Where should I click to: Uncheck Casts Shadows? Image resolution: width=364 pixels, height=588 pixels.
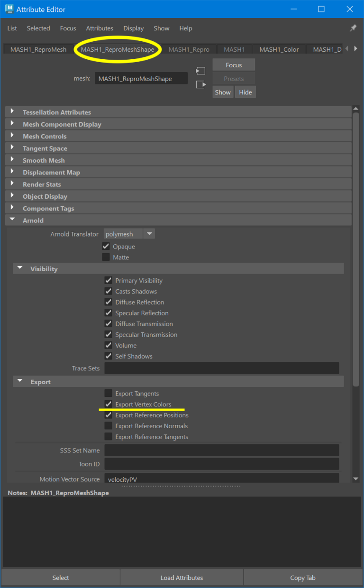click(109, 291)
